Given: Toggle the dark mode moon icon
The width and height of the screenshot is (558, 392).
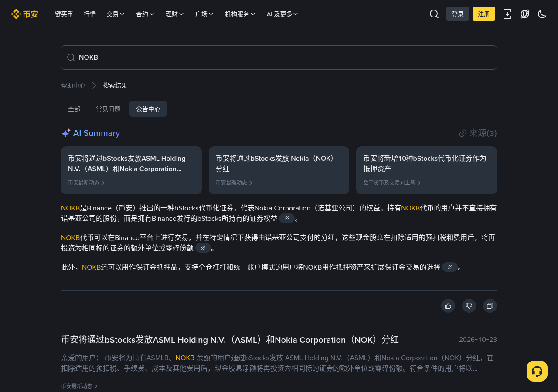Looking at the screenshot, I should (x=542, y=14).
